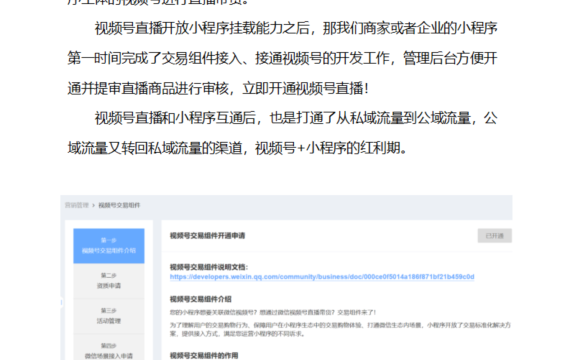The image size is (570, 360).
Task: Click the embedded 视频号交易组件 screenshot image
Action: pos(286,277)
